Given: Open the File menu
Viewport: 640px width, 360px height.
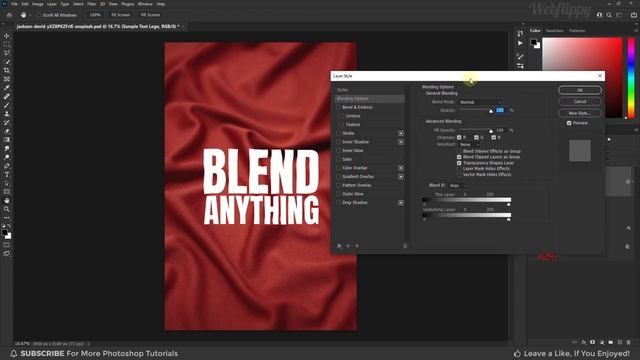Looking at the screenshot, I should [x=14, y=4].
